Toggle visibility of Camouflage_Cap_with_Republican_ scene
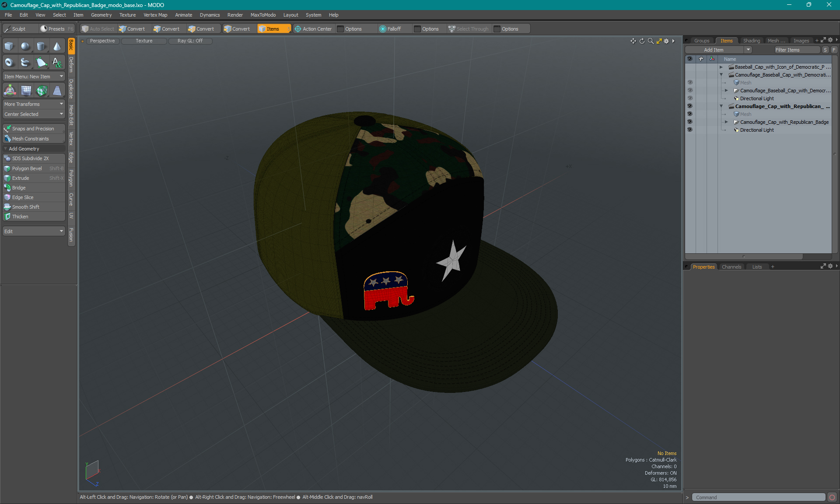This screenshot has width=840, height=504. click(x=690, y=106)
